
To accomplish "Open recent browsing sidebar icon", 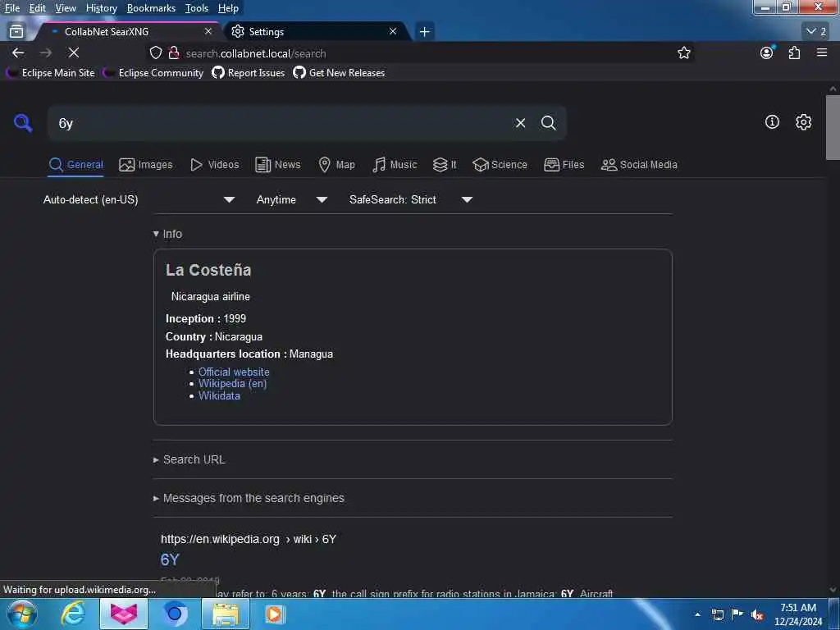I will pos(16,32).
